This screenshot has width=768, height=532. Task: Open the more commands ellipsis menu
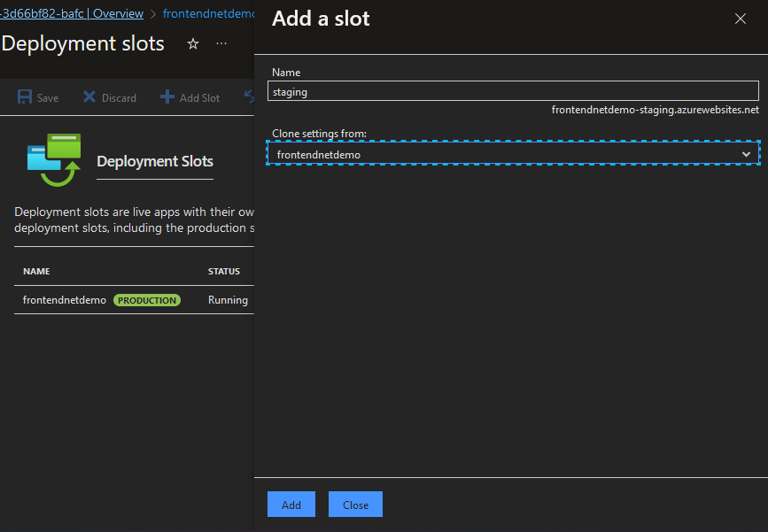(x=221, y=42)
